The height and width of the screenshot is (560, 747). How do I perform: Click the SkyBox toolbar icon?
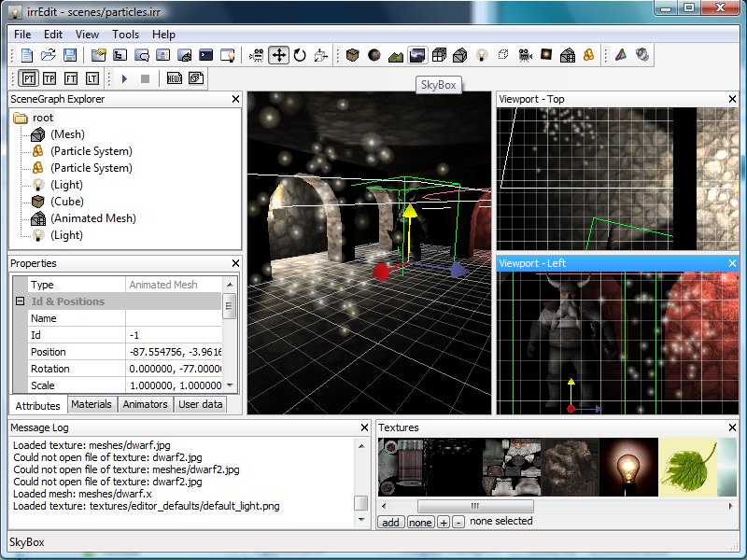[417, 55]
